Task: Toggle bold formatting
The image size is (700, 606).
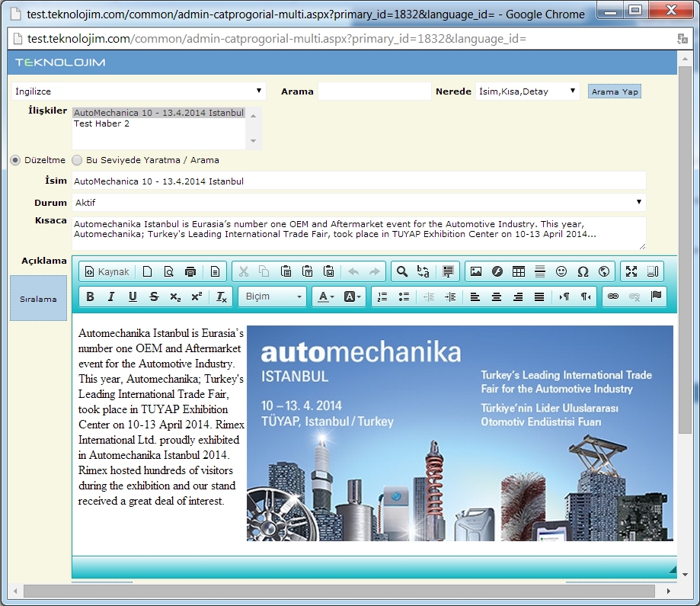Action: click(x=90, y=297)
